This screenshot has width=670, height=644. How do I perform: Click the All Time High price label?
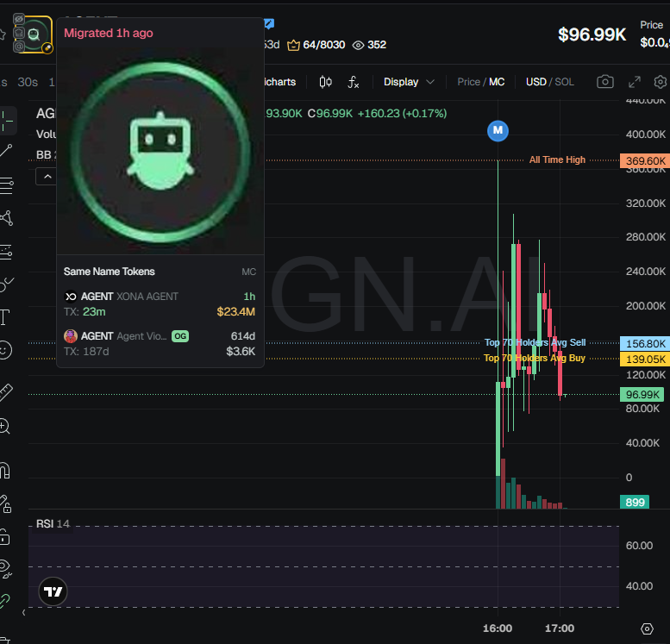click(557, 159)
